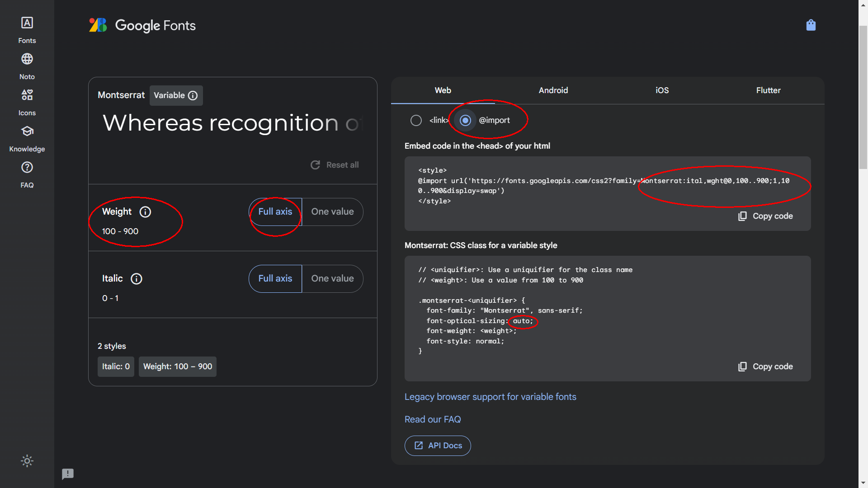
Task: Click the Whereas recognition preview text
Action: (232, 123)
